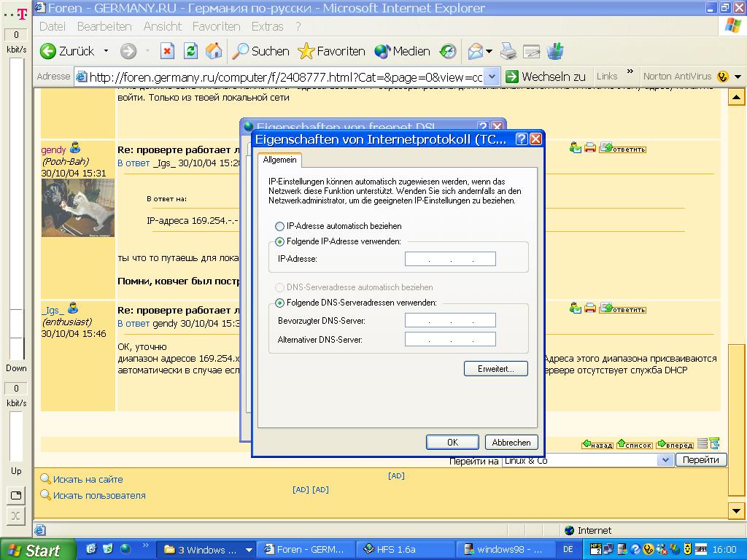Image resolution: width=747 pixels, height=560 pixels.
Task: Click the user mail icon in _Igs_'s post
Action: [x=575, y=308]
